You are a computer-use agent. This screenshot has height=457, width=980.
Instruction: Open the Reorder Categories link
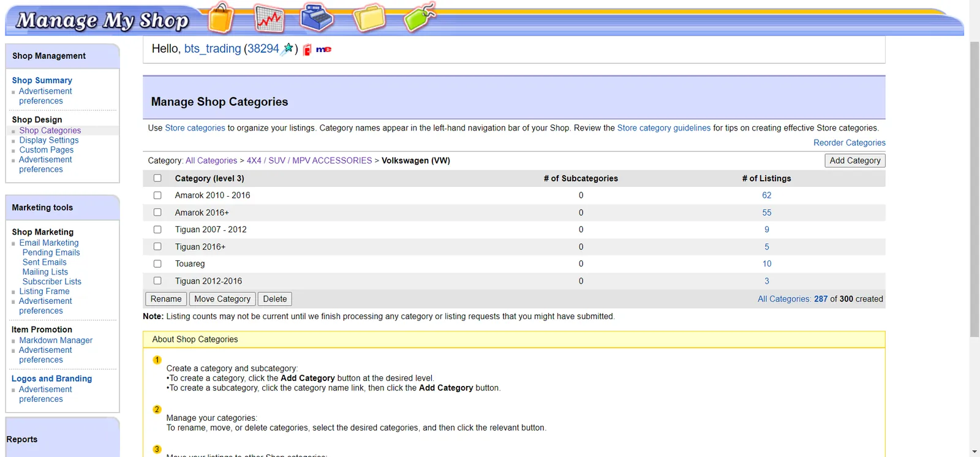click(x=849, y=143)
